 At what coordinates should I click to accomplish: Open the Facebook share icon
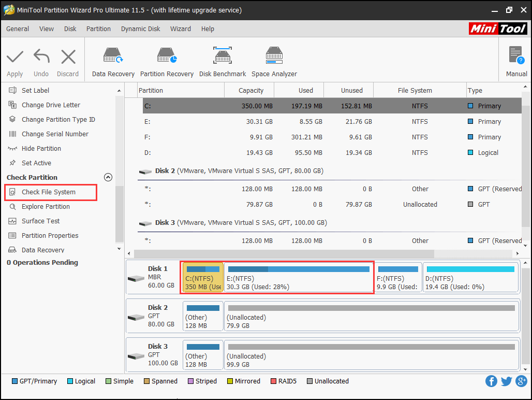491,381
